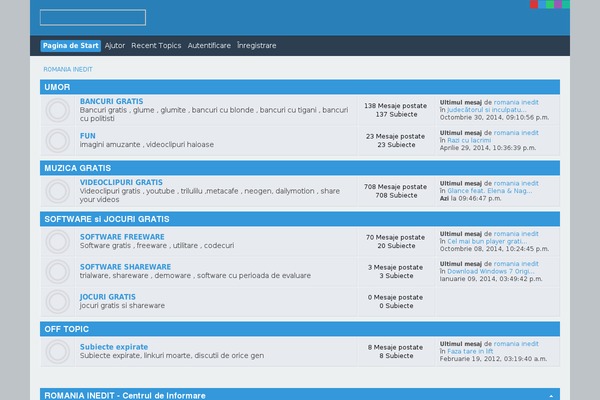The height and width of the screenshot is (400, 600).
Task: Click the description 'jocuri gratis si shareware'
Action: [x=122, y=305]
